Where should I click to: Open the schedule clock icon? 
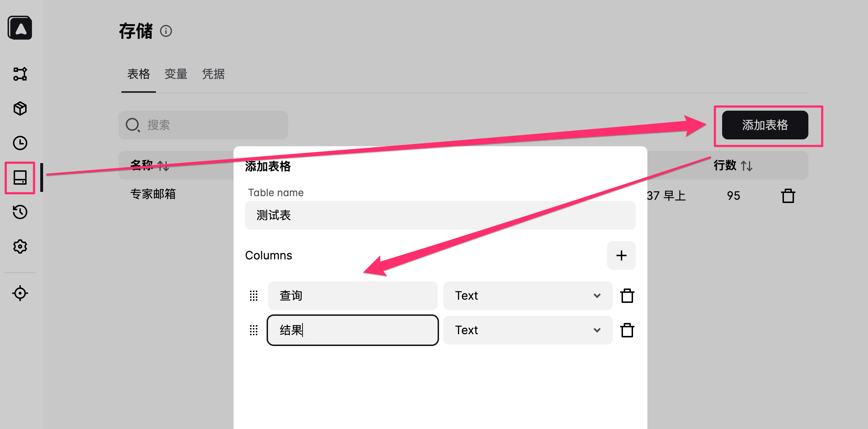pos(20,143)
